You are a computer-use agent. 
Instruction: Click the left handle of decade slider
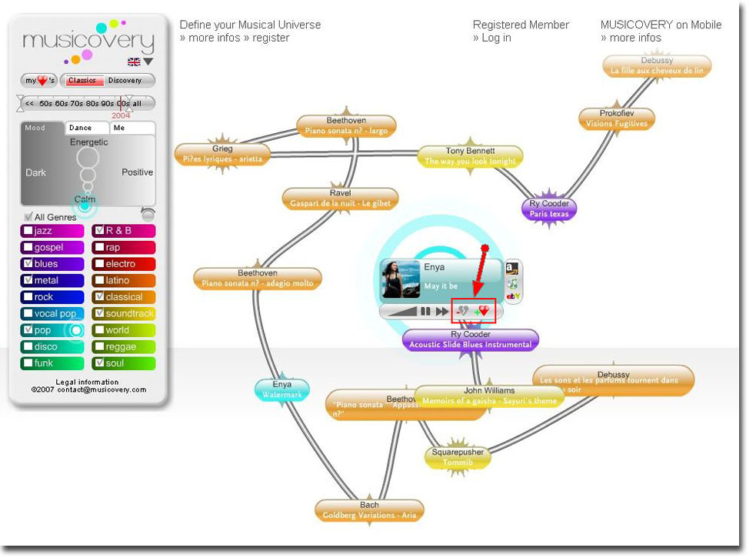[20, 103]
